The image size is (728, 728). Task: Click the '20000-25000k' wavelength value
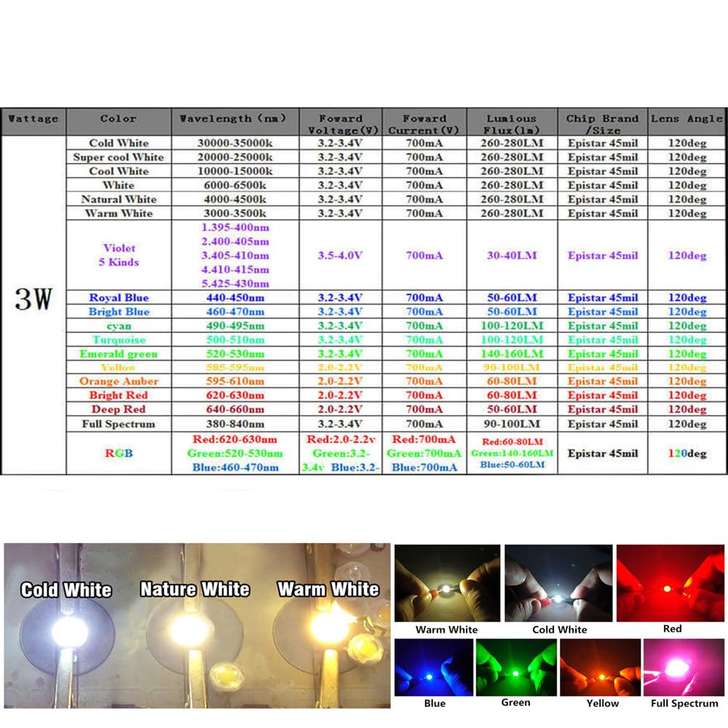[x=235, y=157]
